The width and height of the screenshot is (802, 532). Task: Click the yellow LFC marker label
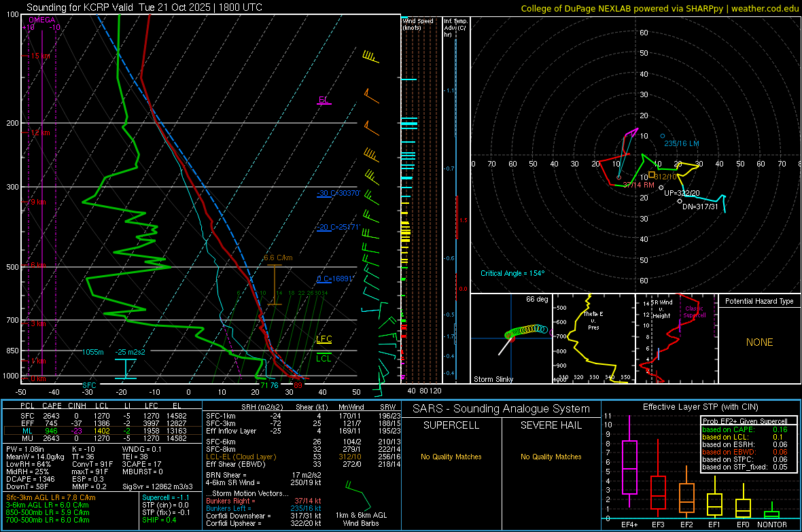[x=324, y=339]
